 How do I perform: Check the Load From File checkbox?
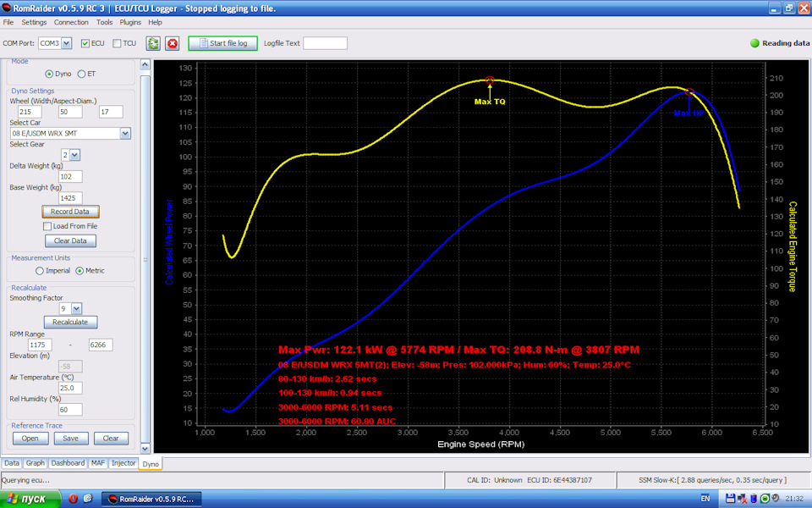[47, 227]
